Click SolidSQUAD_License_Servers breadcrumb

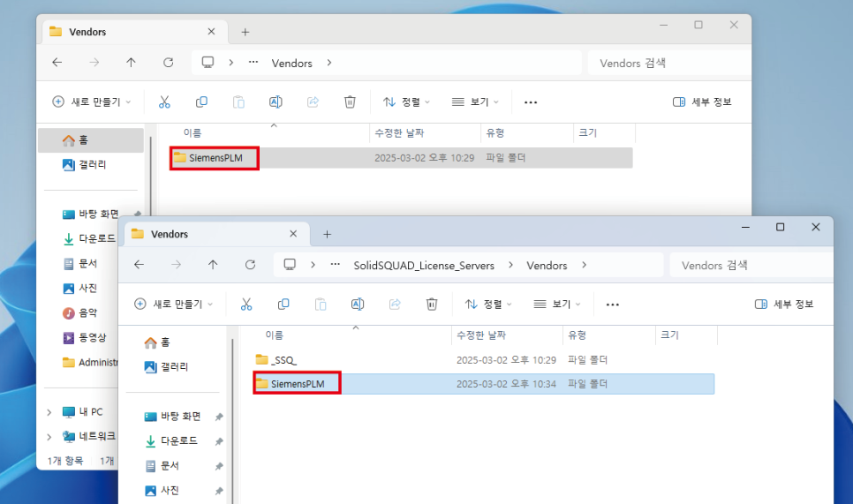(x=424, y=266)
